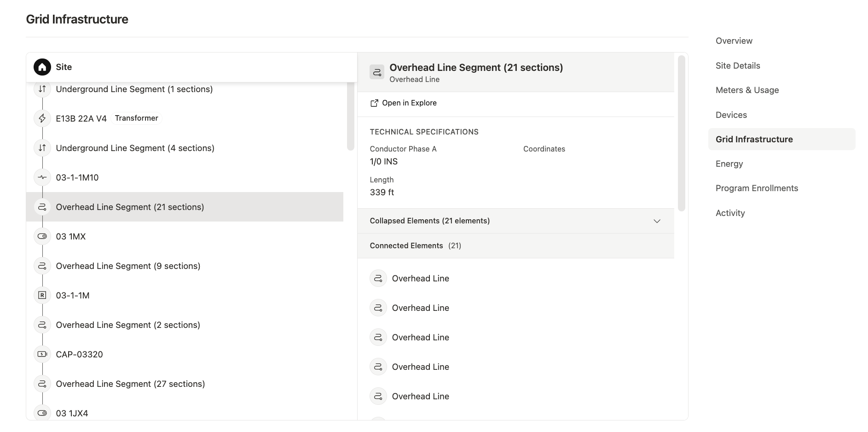Toggle the Connected Elements (21) section header

tap(516, 246)
